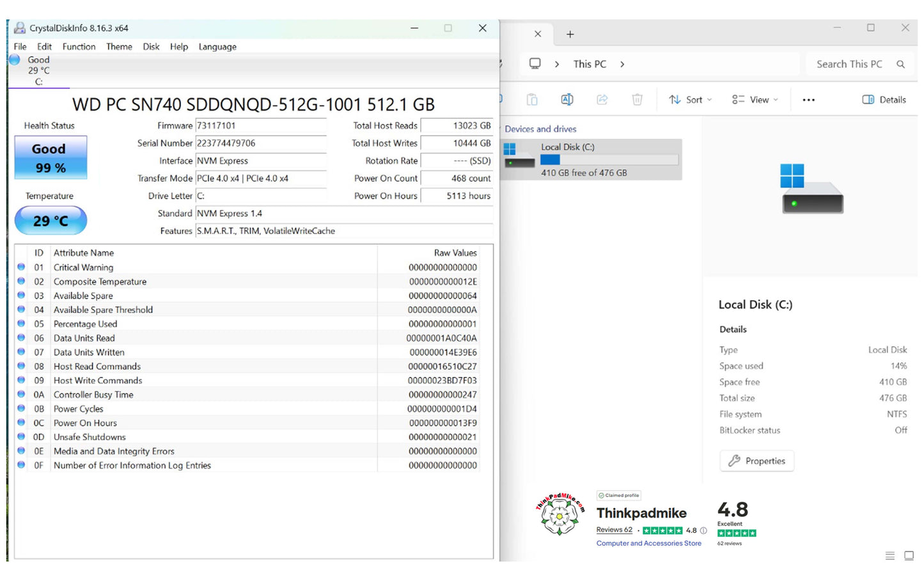The image size is (924, 581).
Task: Select the Percentage Used attribute row
Action: (x=247, y=324)
